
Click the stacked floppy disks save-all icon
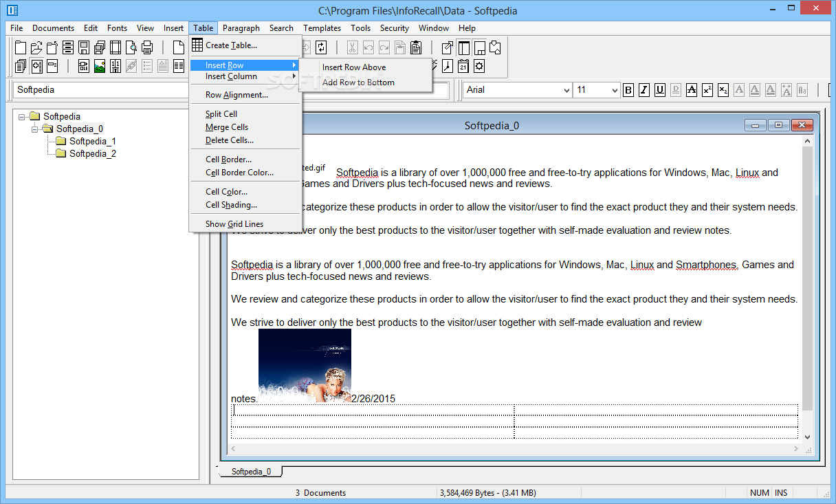pyautogui.click(x=100, y=47)
